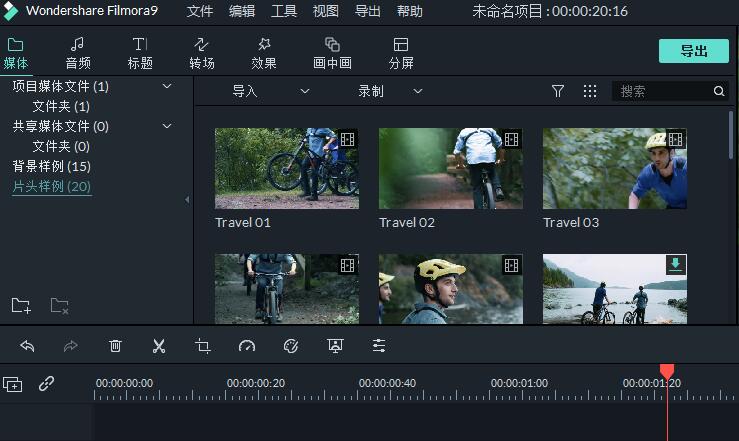This screenshot has height=441, width=739.
Task: Click the delete trash can icon
Action: click(115, 346)
